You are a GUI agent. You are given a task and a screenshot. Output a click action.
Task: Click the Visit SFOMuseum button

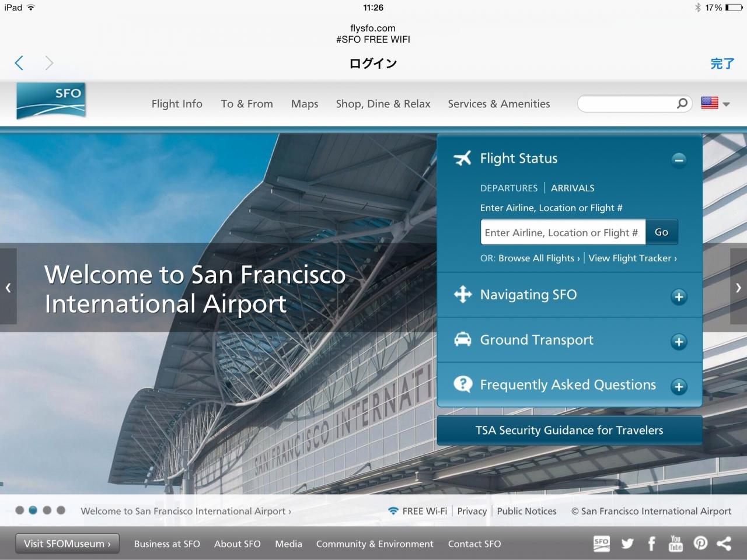(67, 544)
